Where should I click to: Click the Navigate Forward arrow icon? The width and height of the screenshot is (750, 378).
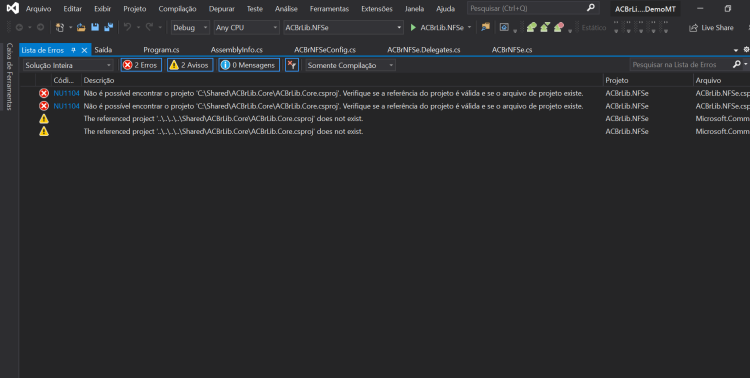coord(40,28)
